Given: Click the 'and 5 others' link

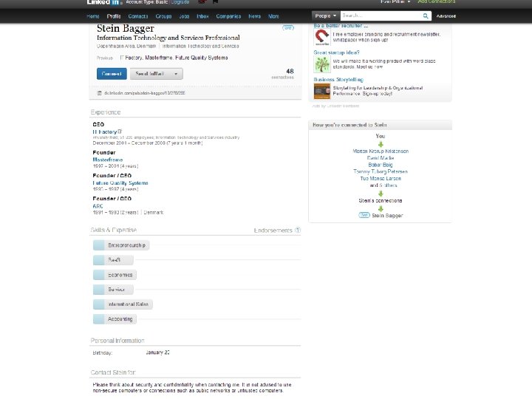Looking at the screenshot, I should (x=383, y=185).
